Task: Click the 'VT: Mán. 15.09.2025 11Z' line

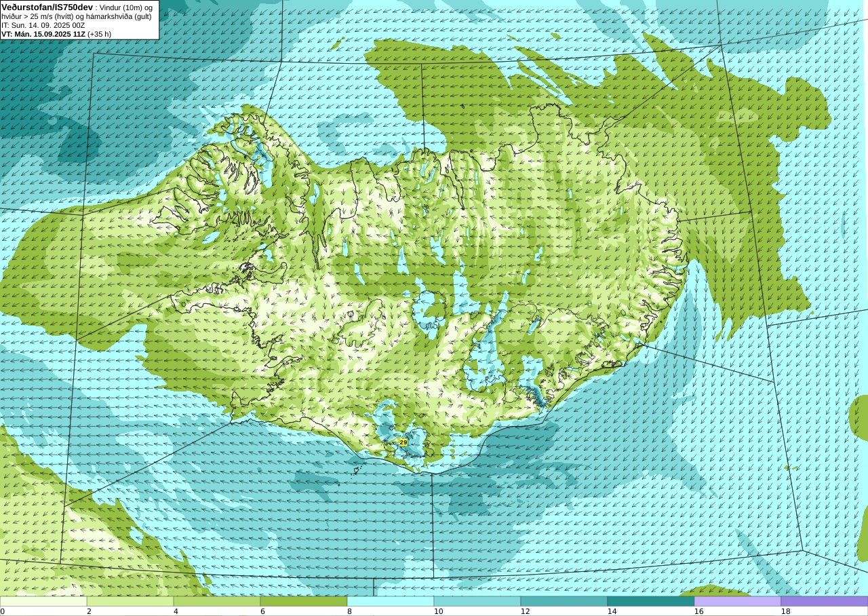Action: (x=43, y=34)
